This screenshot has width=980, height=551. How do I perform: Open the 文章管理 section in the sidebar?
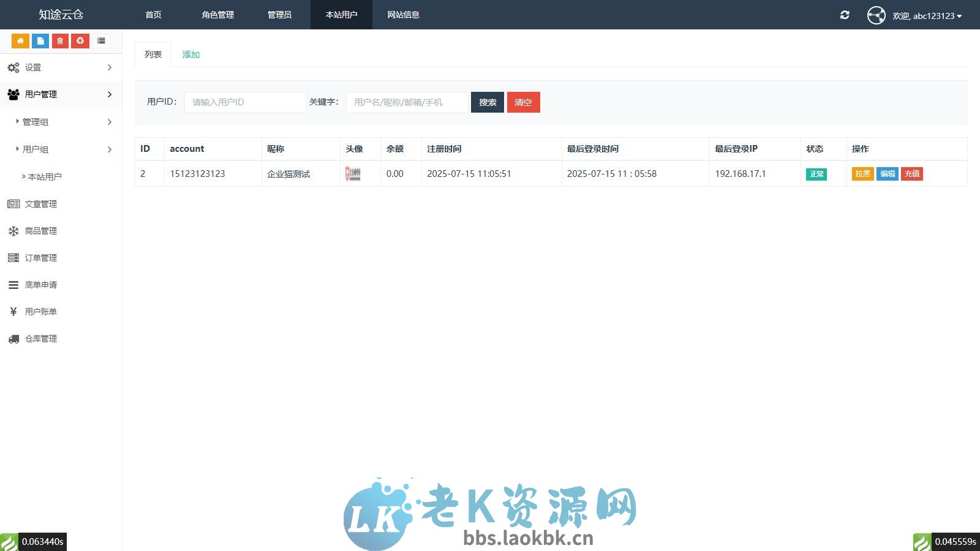(x=41, y=203)
